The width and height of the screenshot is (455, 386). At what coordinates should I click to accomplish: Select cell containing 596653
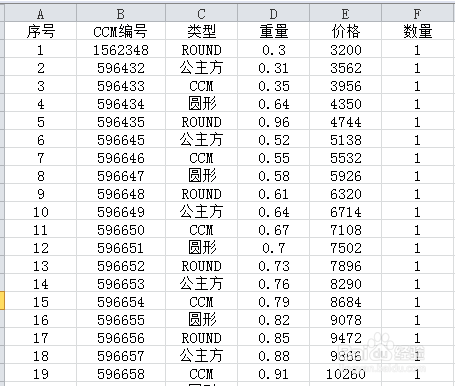[121, 283]
